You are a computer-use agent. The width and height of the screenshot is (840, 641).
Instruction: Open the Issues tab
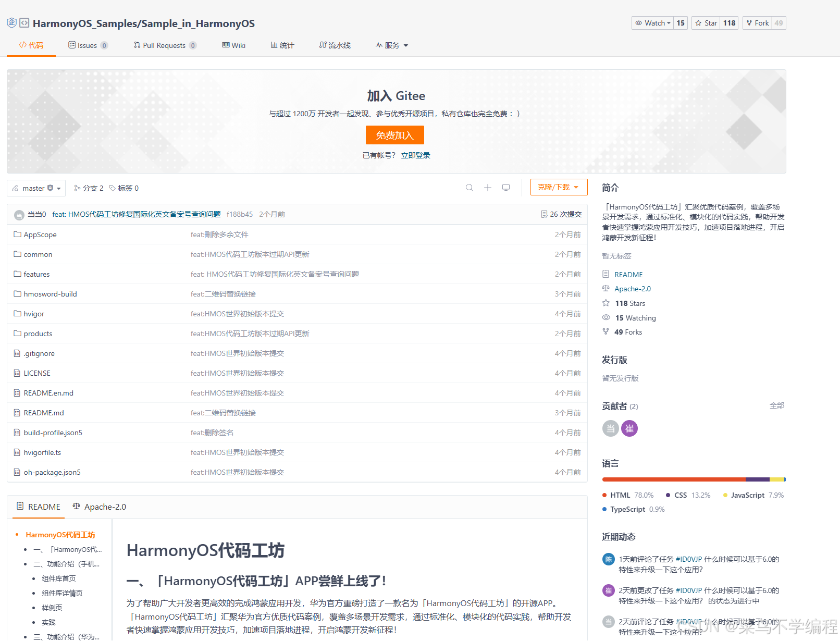pos(88,45)
